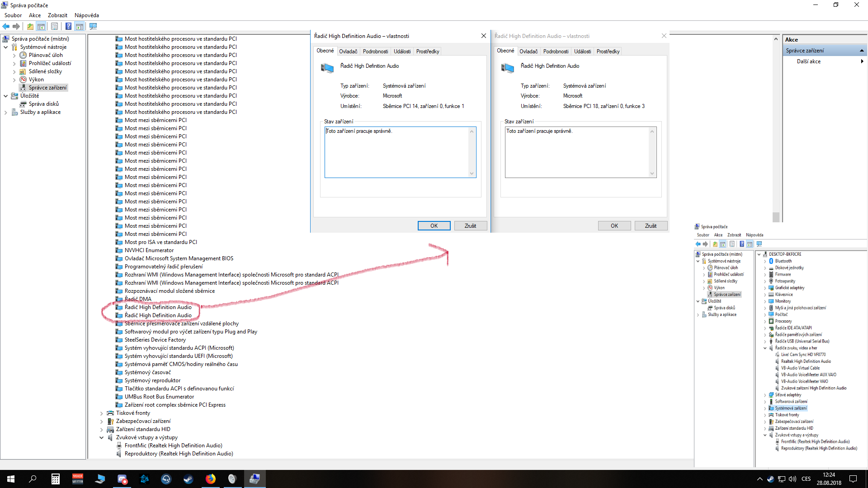Screen dimensions: 868x488
Task: Expand Služby a aplikace in left tree
Action: coord(5,112)
